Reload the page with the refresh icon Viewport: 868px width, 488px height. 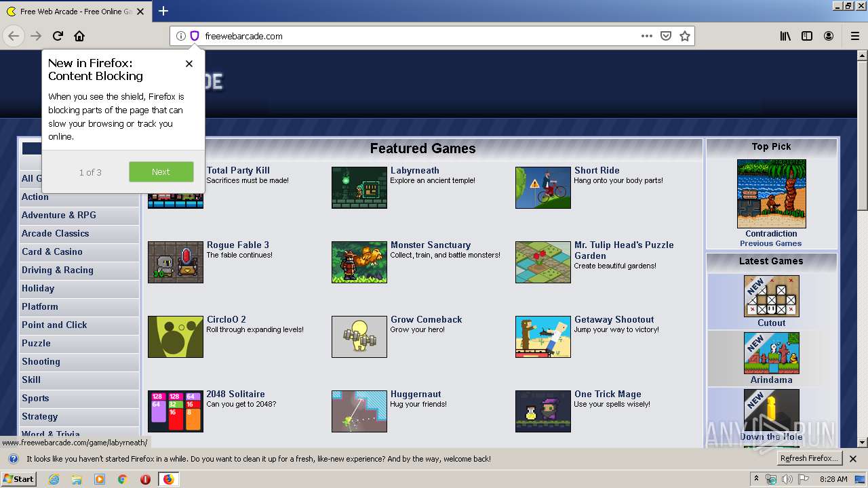coord(58,36)
